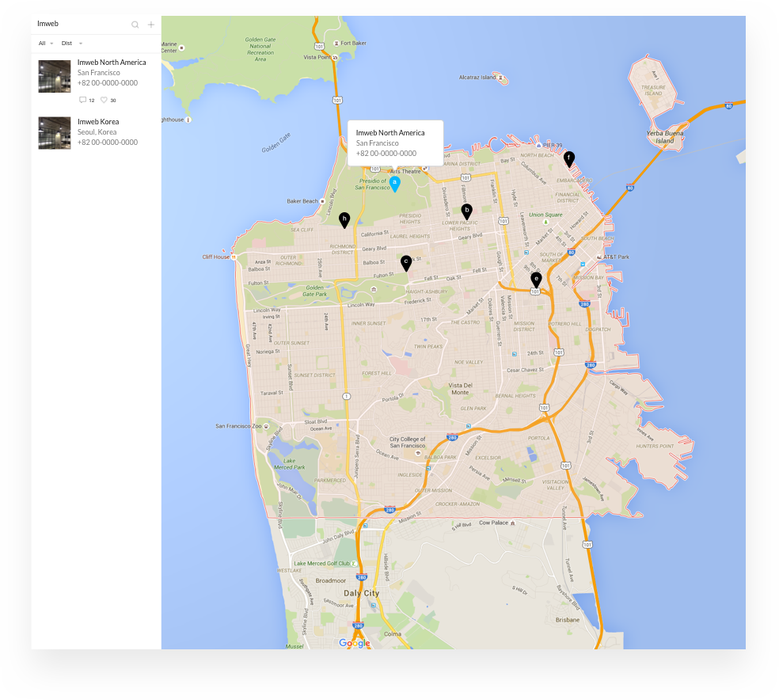
Task: Click the Imweb header title
Action: [47, 24]
